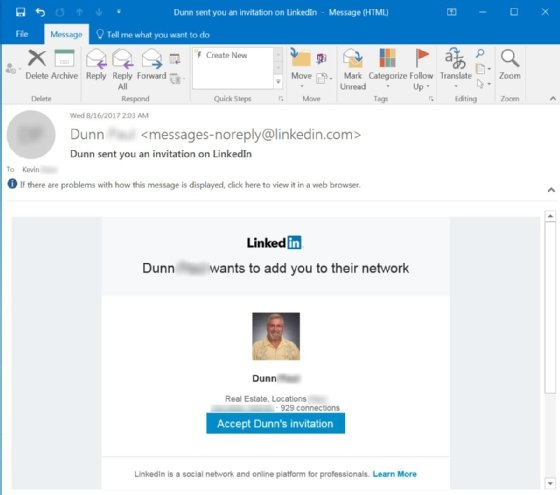Click the Find magnifier in Editing
The height and width of the screenshot is (495, 560).
tap(480, 54)
